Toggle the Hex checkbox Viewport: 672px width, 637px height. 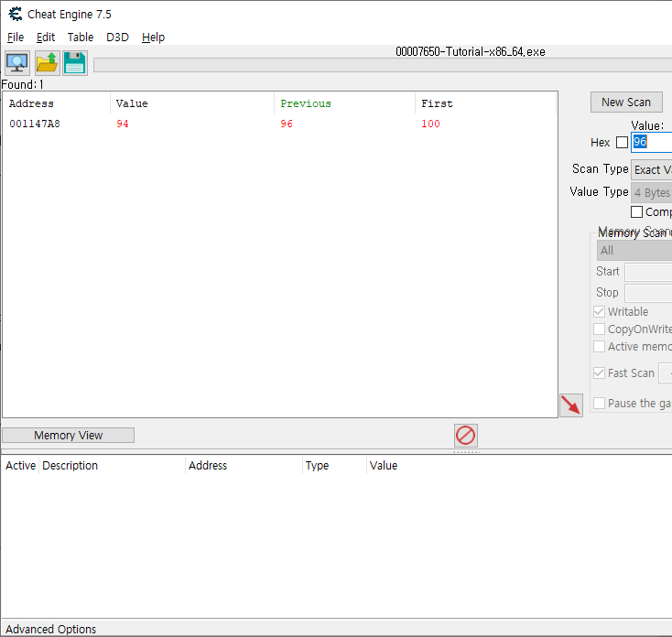[x=622, y=142]
